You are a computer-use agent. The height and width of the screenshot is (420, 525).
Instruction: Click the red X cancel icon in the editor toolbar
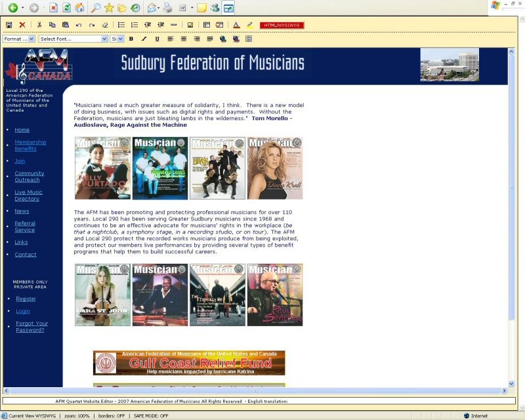pyautogui.click(x=22, y=25)
